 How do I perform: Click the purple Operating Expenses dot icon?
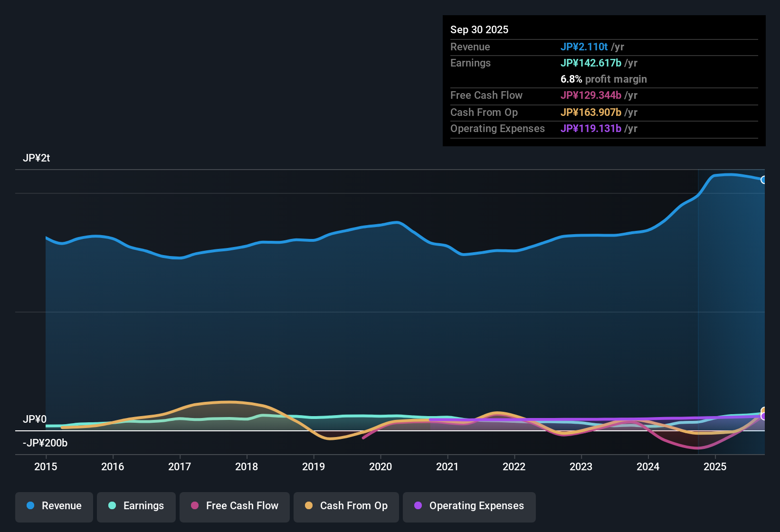tap(418, 506)
